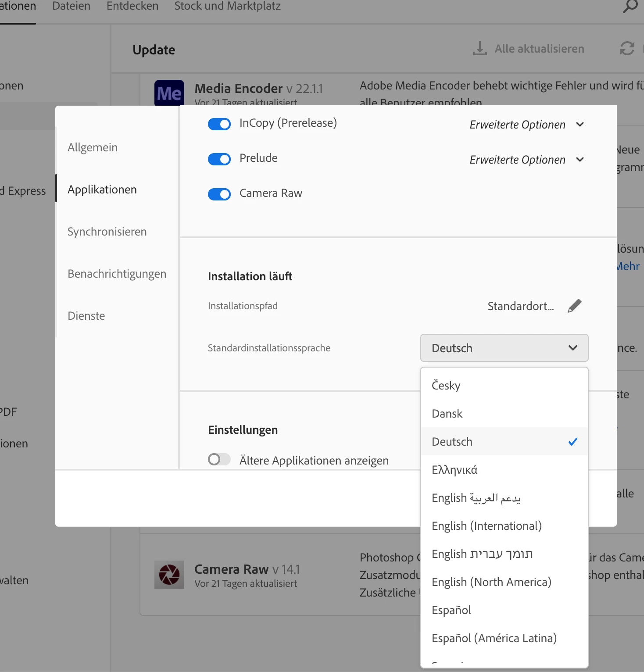This screenshot has width=644, height=672.
Task: Choose English (International) language
Action: tap(504, 526)
